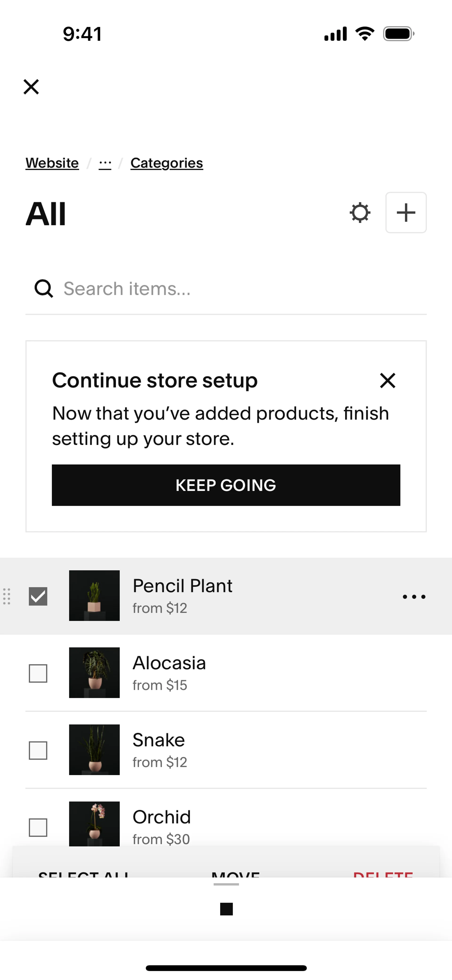
Task: Expand the collapsed breadcrumb ellipsis
Action: 105,163
